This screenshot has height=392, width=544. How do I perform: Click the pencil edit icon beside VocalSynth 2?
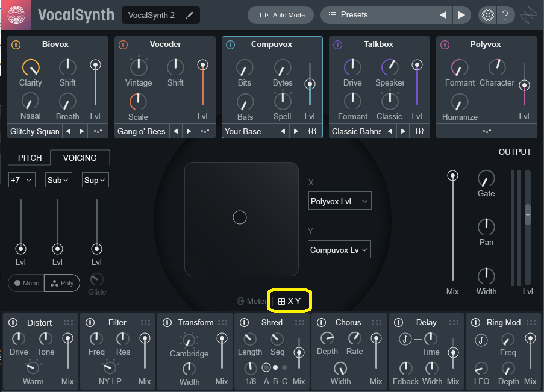pos(189,15)
